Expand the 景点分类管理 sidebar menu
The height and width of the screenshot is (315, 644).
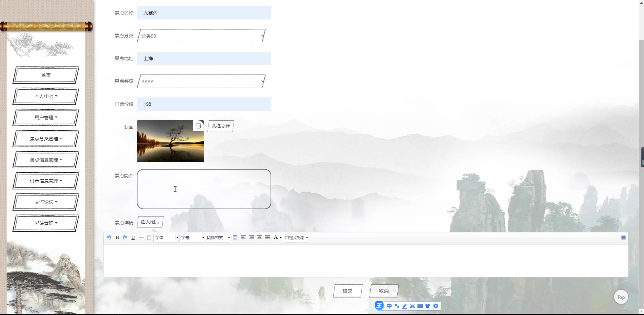point(46,139)
